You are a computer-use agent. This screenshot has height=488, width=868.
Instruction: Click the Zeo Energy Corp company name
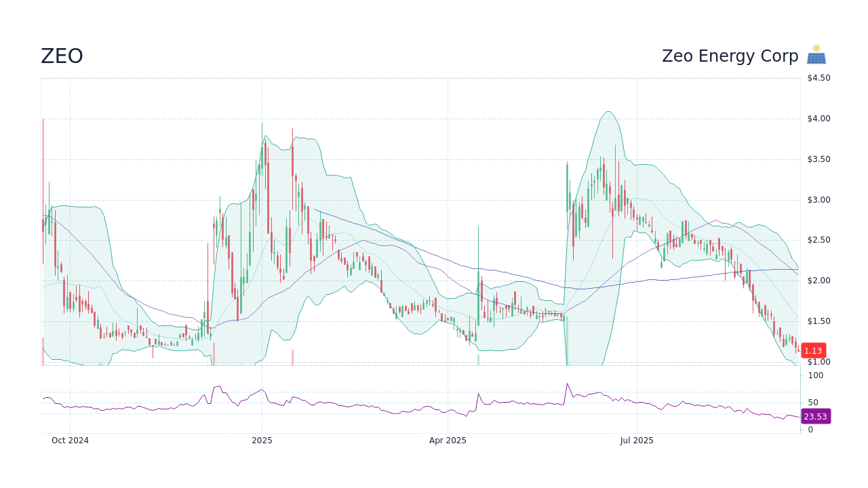[x=730, y=56]
